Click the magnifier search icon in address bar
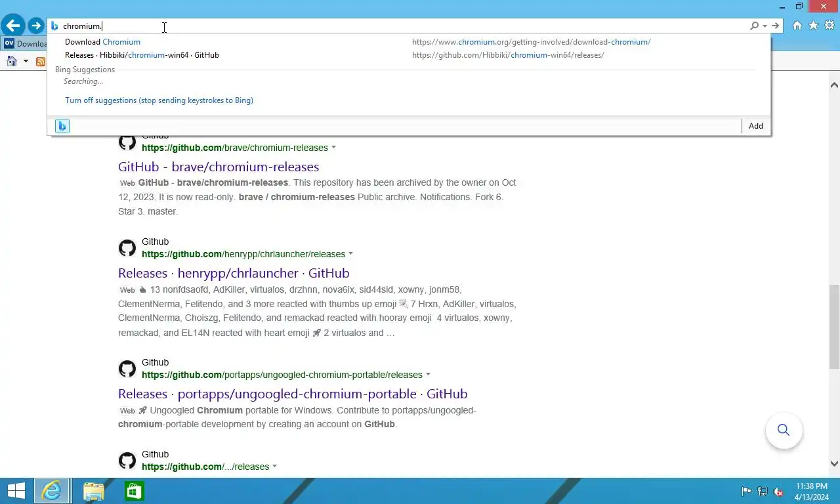The width and height of the screenshot is (840, 504). 755,26
